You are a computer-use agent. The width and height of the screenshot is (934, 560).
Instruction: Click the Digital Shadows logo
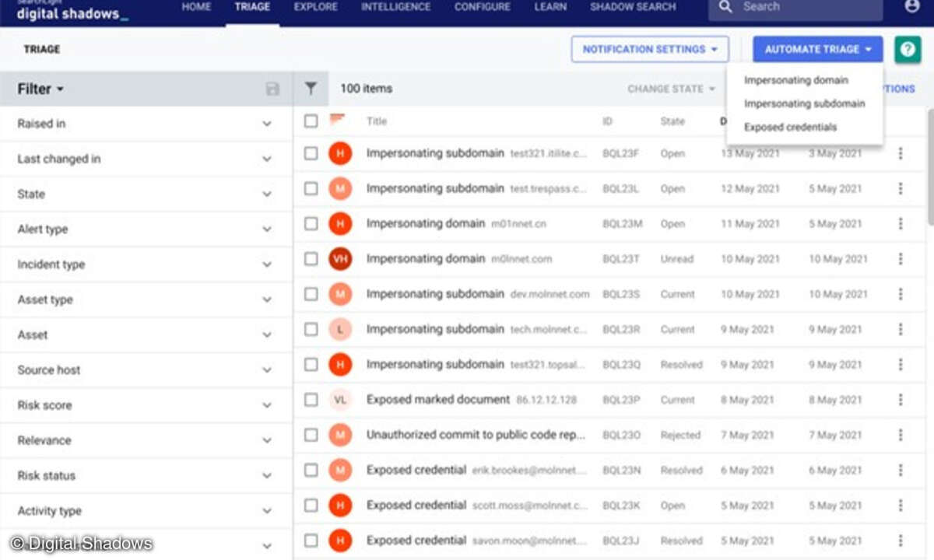pos(72,10)
